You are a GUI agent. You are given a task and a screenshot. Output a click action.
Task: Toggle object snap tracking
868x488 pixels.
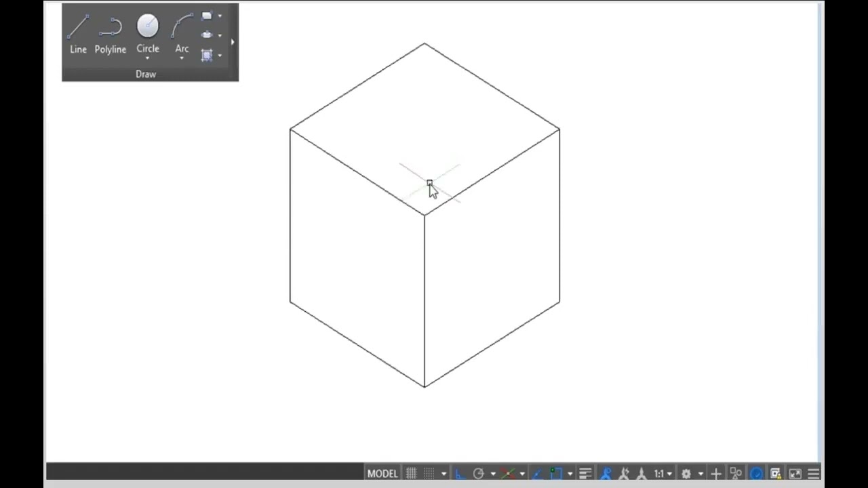tap(538, 474)
